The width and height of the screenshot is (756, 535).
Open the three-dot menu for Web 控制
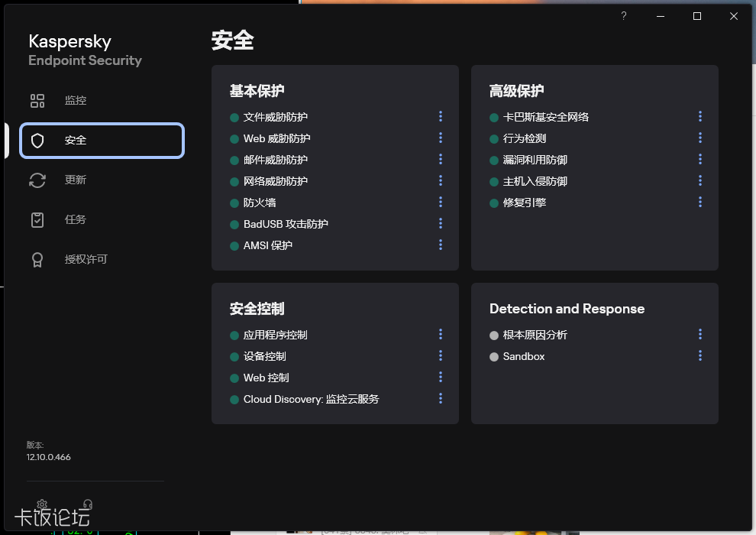[440, 377]
